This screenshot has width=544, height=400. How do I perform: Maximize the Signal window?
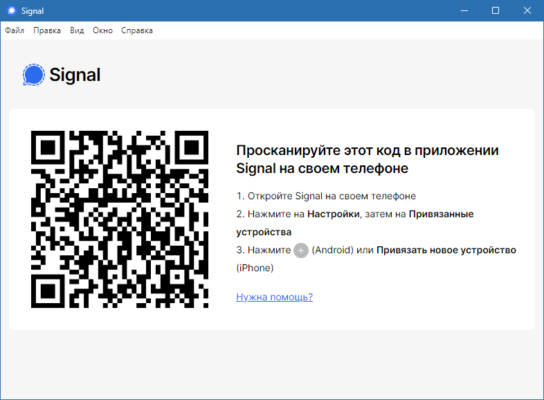point(495,11)
